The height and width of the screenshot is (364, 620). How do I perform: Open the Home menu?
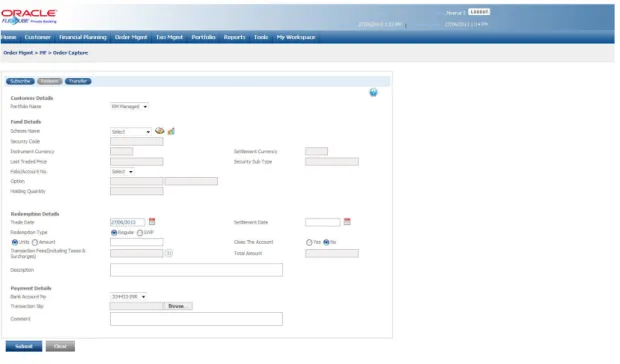point(9,37)
